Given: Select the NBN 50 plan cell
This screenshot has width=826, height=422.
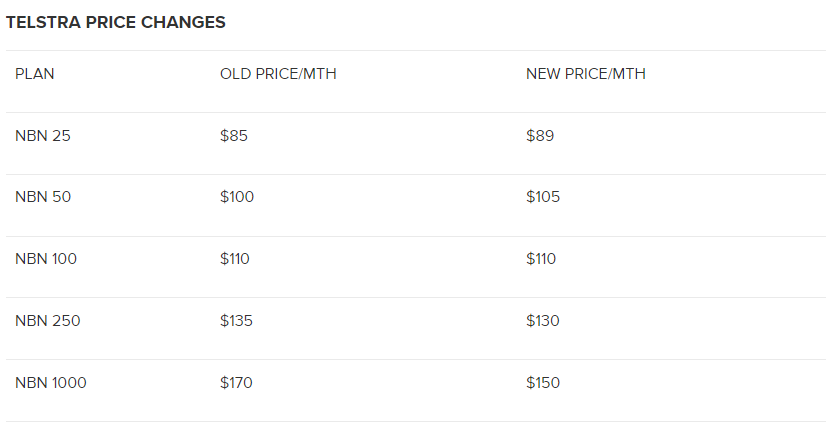Looking at the screenshot, I should click(43, 197).
